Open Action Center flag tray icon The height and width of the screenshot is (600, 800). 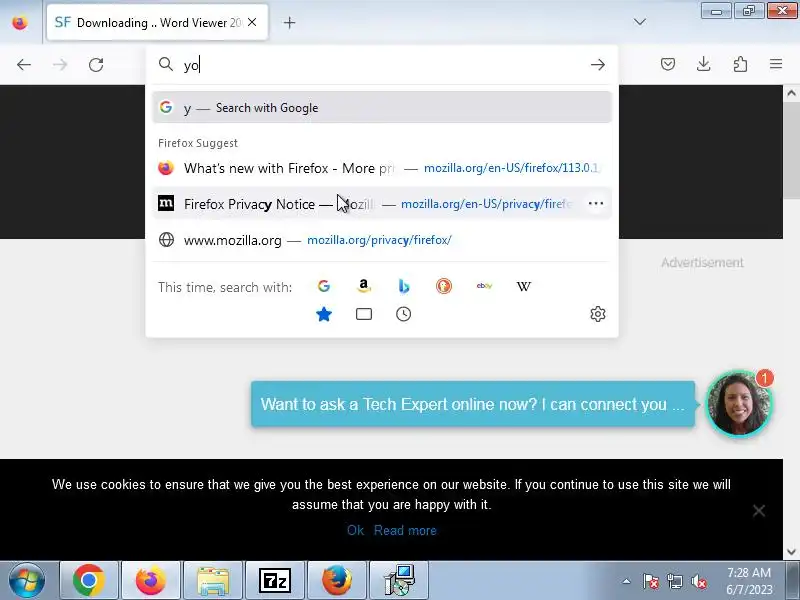[x=651, y=581]
